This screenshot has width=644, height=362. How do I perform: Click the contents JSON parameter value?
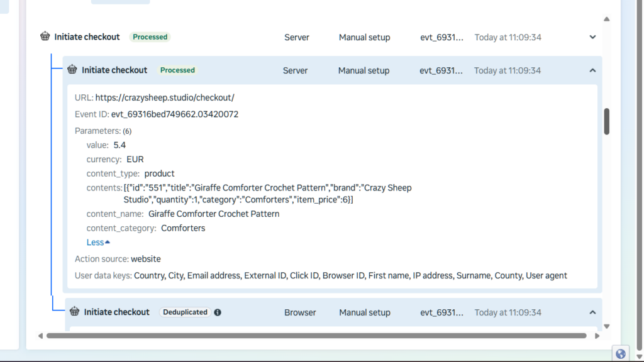point(267,194)
